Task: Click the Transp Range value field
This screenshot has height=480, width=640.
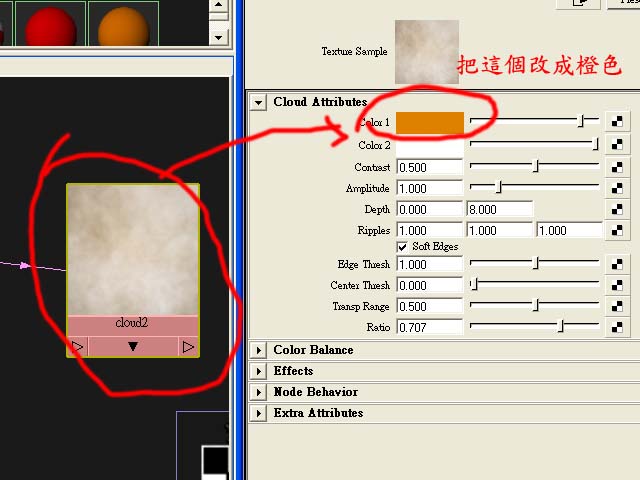Action: [430, 307]
